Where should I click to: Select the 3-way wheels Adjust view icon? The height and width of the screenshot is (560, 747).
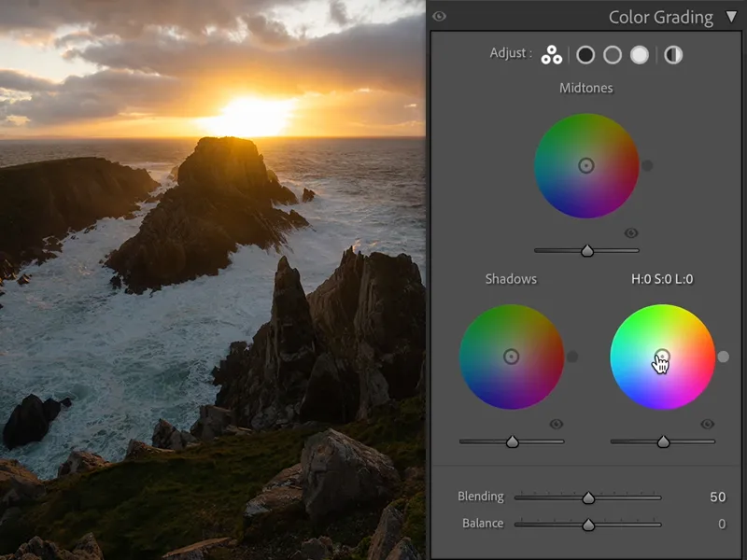[552, 55]
